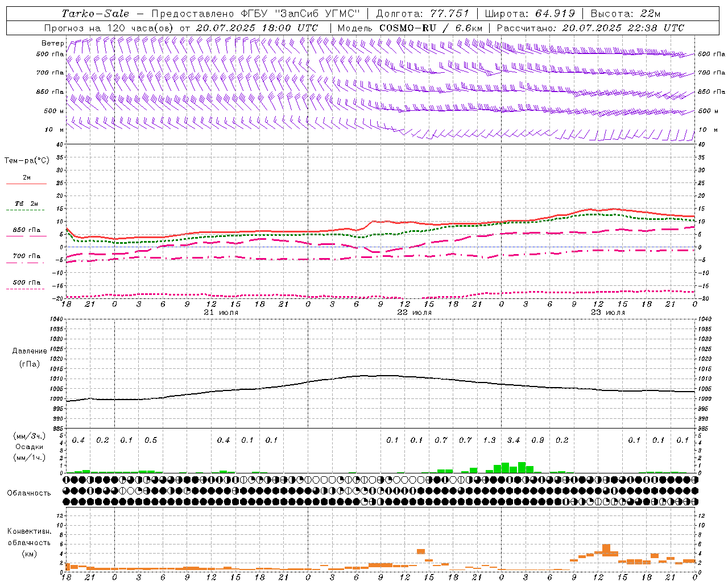Click the '(гПа)' pressure unit label
The width and height of the screenshot is (728, 582).
coord(30,364)
